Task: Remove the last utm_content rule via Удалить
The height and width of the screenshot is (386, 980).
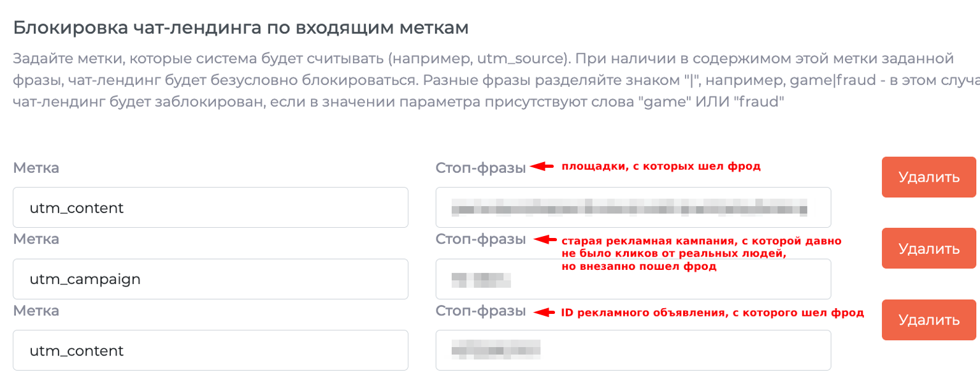Action: coord(928,320)
